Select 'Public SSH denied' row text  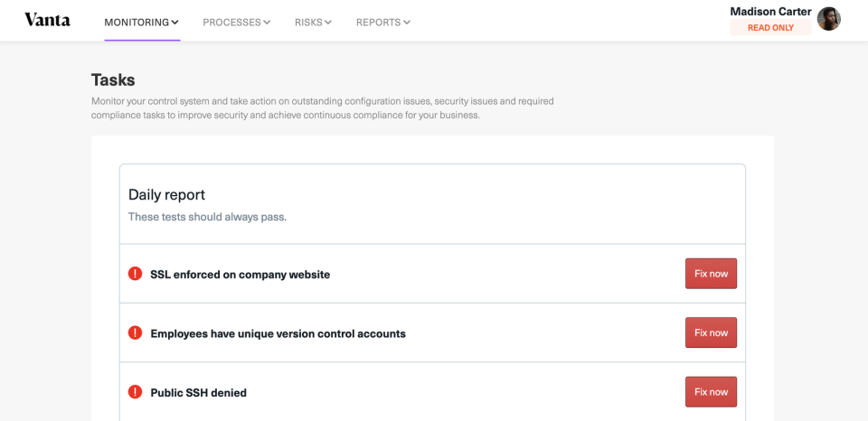coord(198,393)
